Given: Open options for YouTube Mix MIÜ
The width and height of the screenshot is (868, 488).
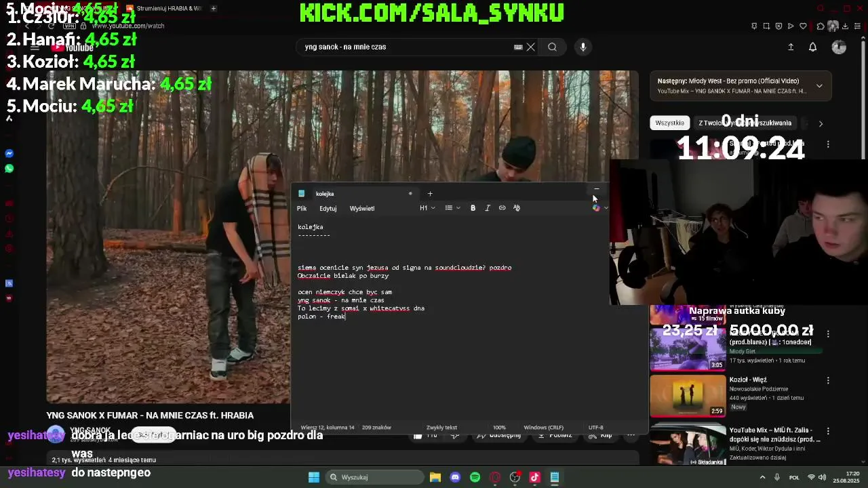Looking at the screenshot, I should pos(828,430).
